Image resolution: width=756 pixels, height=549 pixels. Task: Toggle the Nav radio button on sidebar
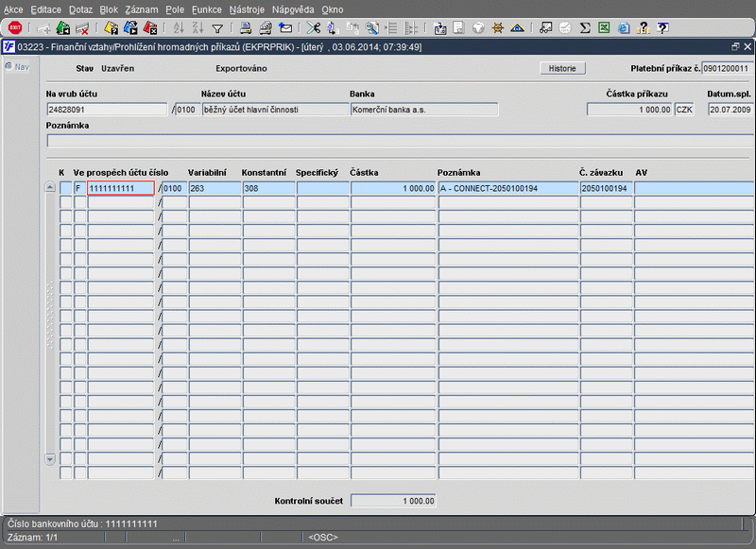[x=9, y=66]
